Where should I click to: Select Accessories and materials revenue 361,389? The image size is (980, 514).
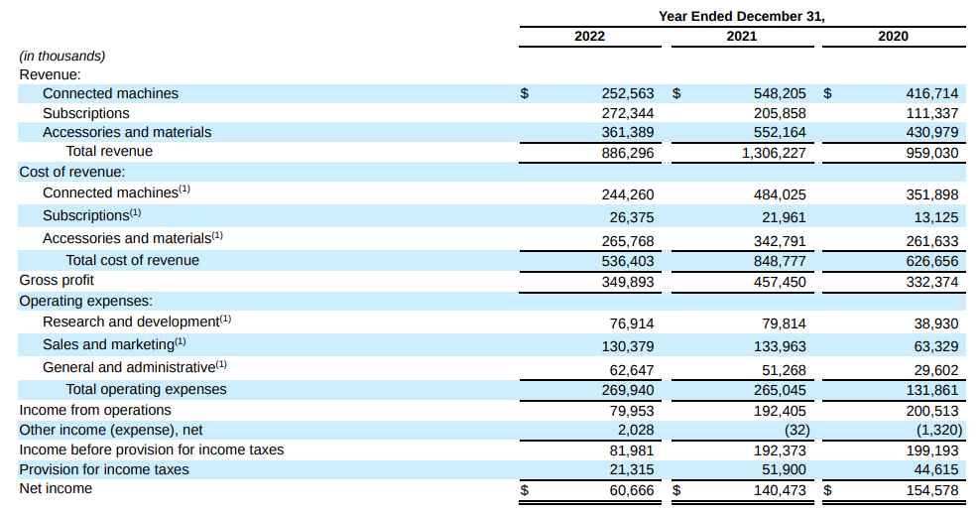coord(628,132)
